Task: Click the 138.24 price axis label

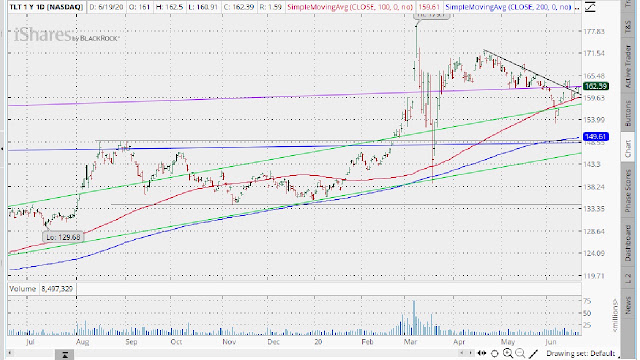Action: [594, 187]
